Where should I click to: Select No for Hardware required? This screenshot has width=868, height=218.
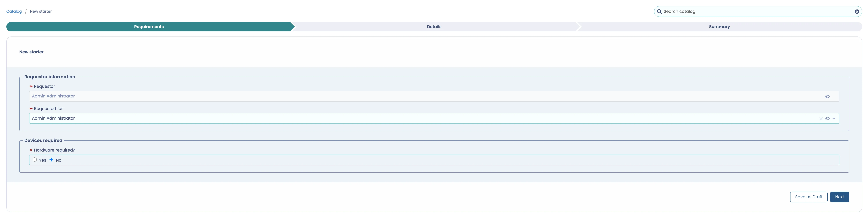(x=52, y=160)
